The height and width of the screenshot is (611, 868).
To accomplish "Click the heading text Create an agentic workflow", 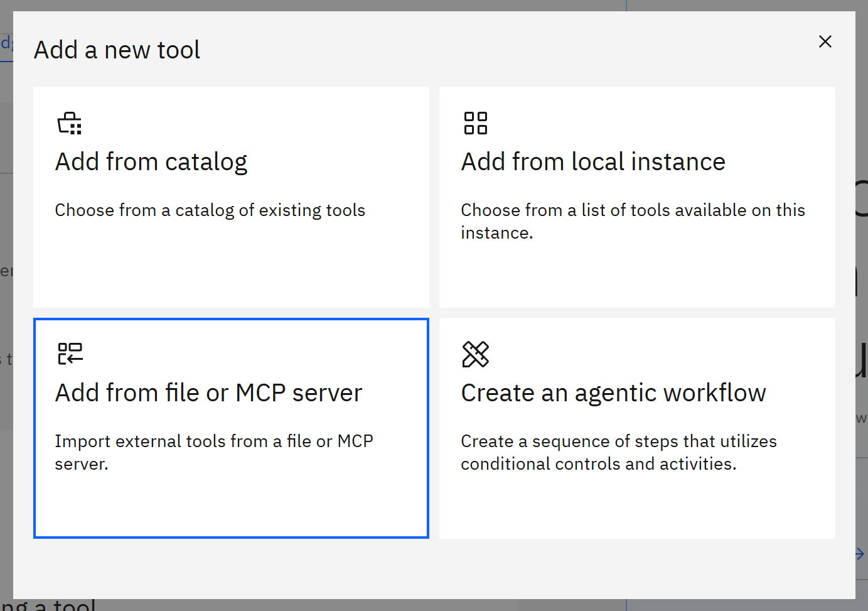I will (613, 392).
